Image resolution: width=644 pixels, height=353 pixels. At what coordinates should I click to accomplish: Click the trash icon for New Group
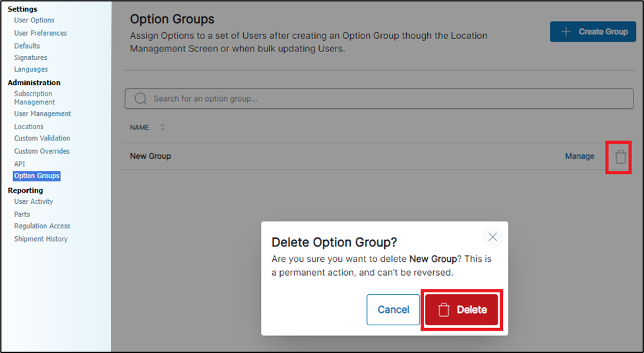(620, 157)
